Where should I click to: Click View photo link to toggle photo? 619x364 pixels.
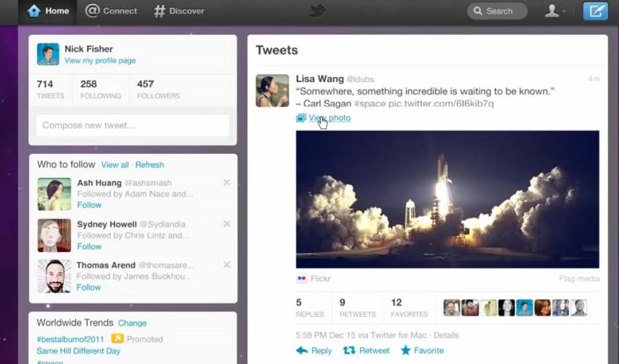pos(329,118)
